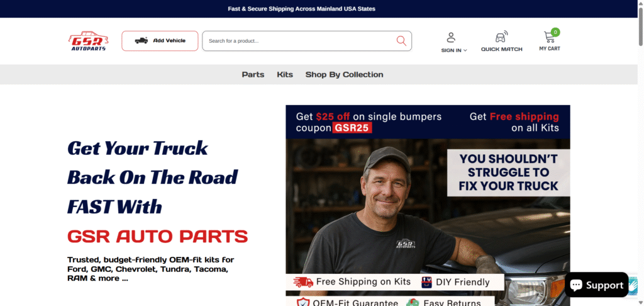644x306 pixels.
Task: Open the Parts menu
Action: point(253,74)
